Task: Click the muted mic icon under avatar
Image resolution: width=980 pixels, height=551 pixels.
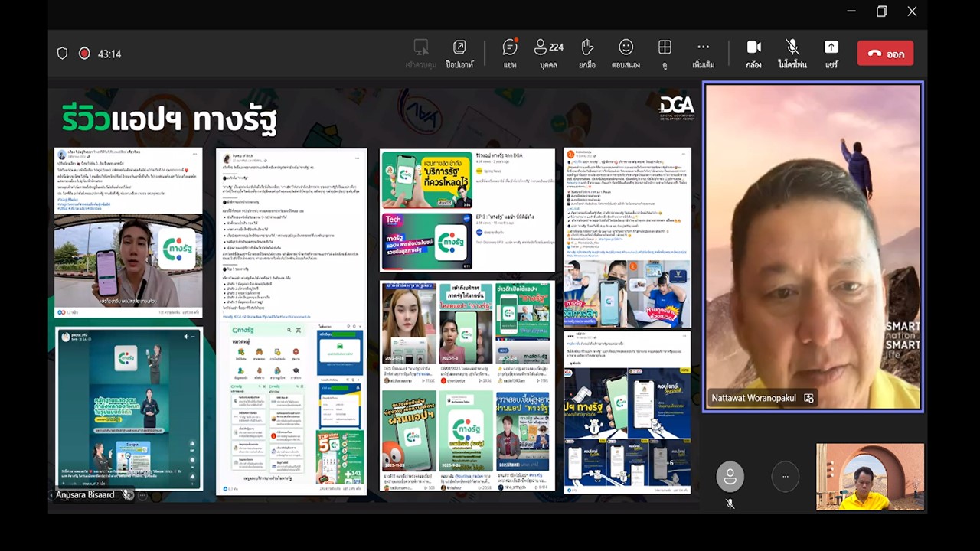Action: (730, 504)
